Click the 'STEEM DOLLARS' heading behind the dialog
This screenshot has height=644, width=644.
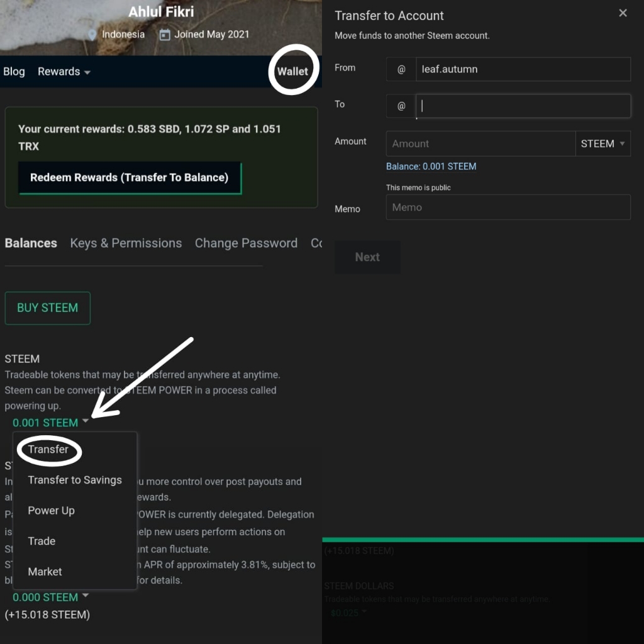click(x=358, y=586)
